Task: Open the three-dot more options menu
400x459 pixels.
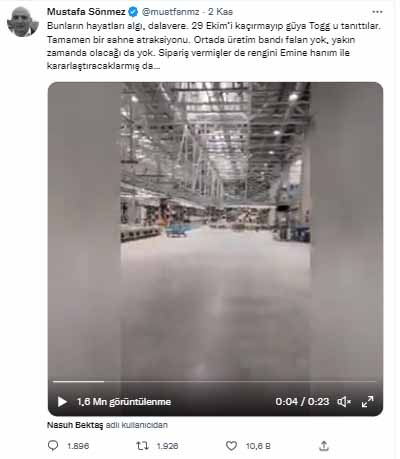Action: [377, 12]
